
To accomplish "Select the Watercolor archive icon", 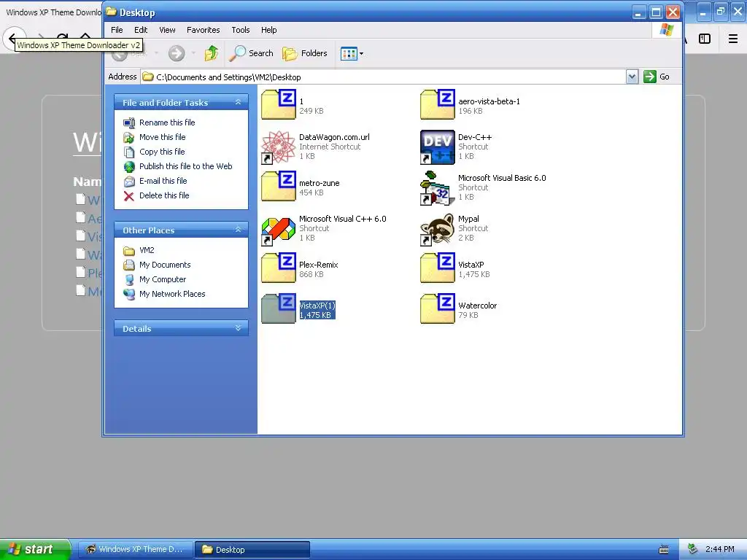I will pyautogui.click(x=438, y=308).
